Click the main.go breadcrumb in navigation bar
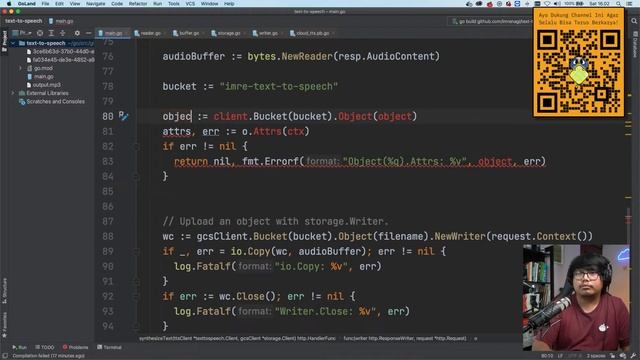Viewport: 640px width, 360px height. (x=61, y=21)
